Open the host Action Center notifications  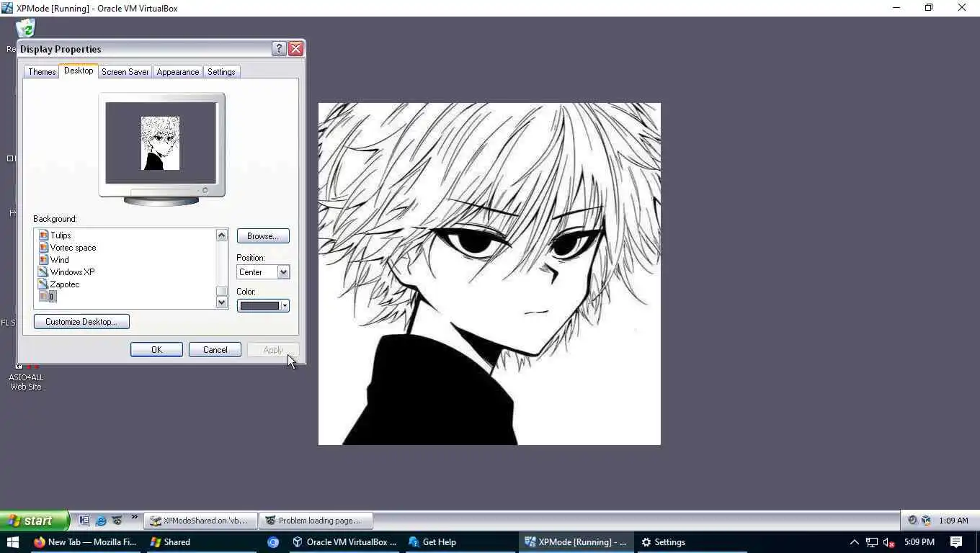(x=956, y=542)
